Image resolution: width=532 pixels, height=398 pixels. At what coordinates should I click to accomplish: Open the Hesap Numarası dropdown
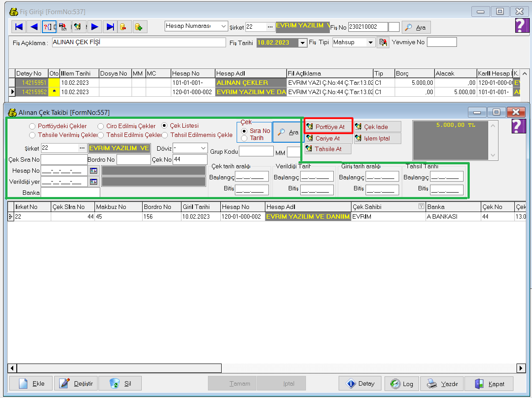pos(223,26)
